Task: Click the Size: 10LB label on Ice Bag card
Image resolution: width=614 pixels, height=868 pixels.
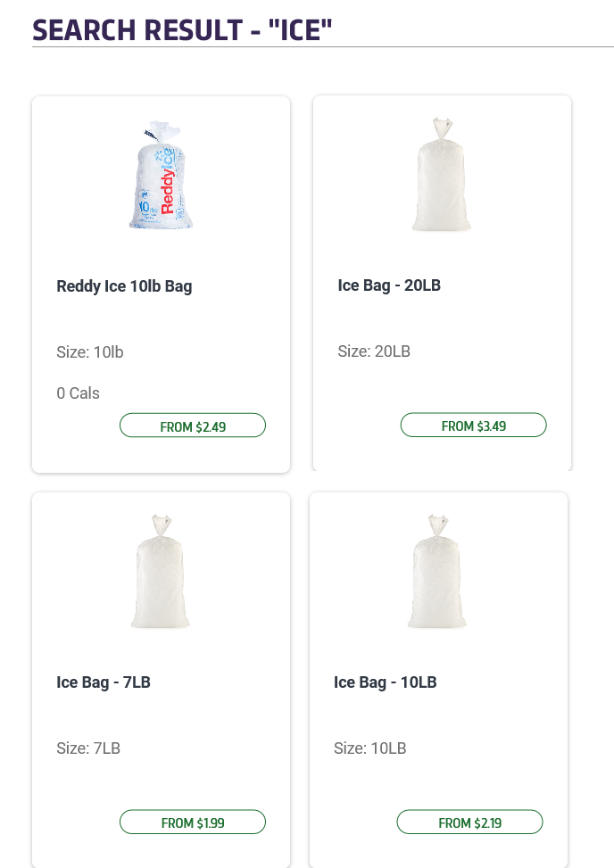Action: tap(369, 748)
